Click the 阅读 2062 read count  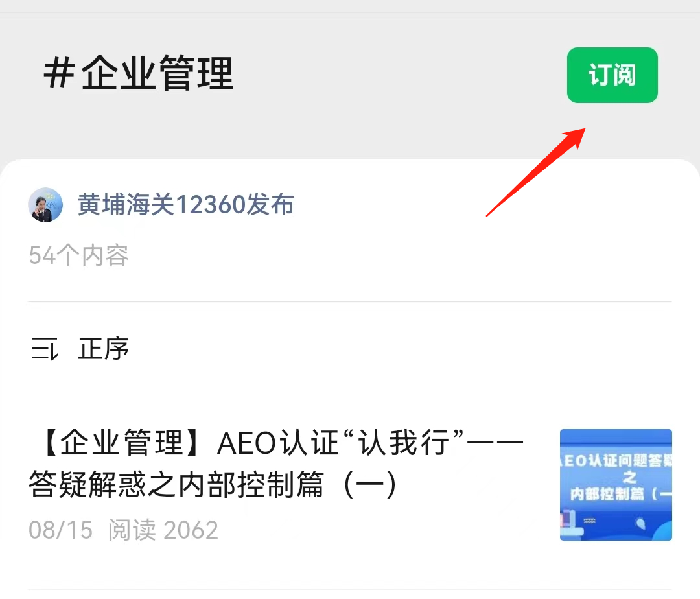163,530
